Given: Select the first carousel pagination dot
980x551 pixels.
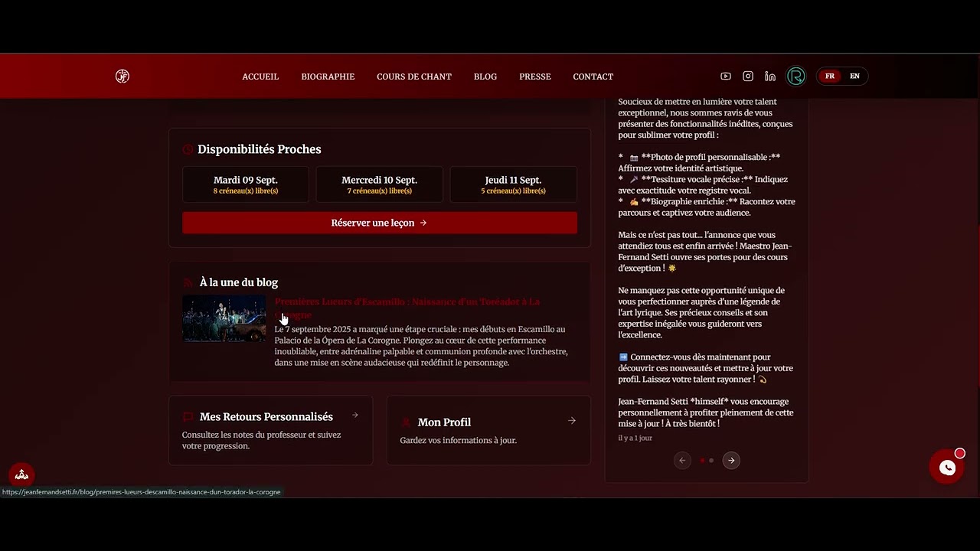Looking at the screenshot, I should pyautogui.click(x=703, y=461).
